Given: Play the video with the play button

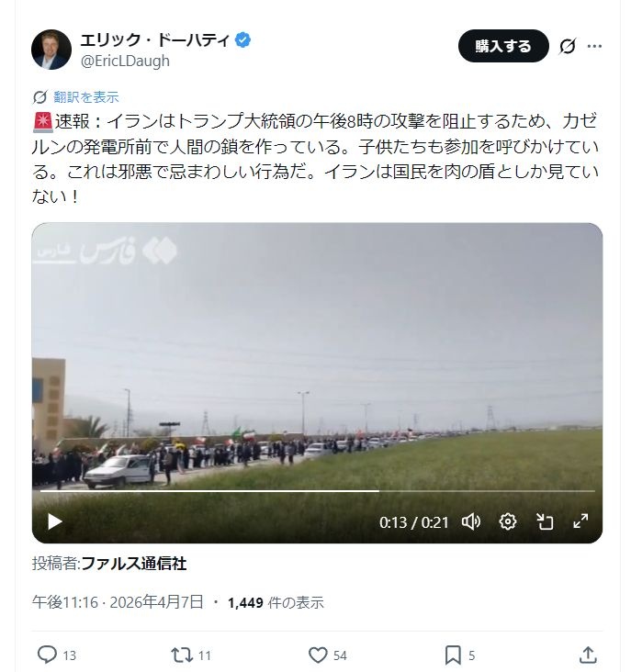Looking at the screenshot, I should tap(54, 521).
